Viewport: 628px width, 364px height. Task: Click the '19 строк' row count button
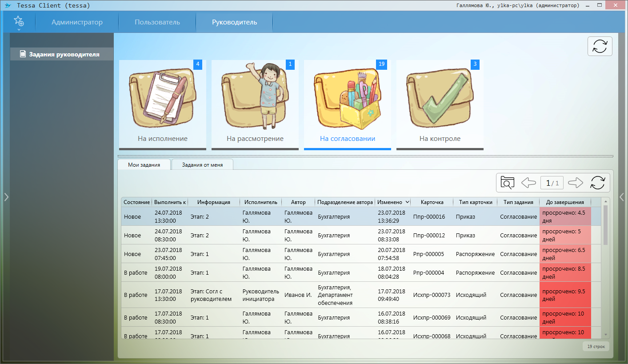tap(596, 346)
